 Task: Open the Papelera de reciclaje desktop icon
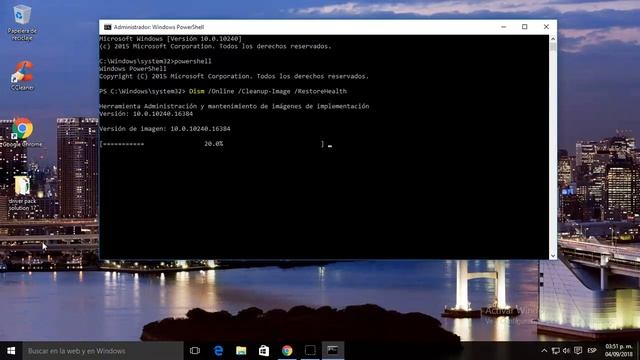[22, 22]
